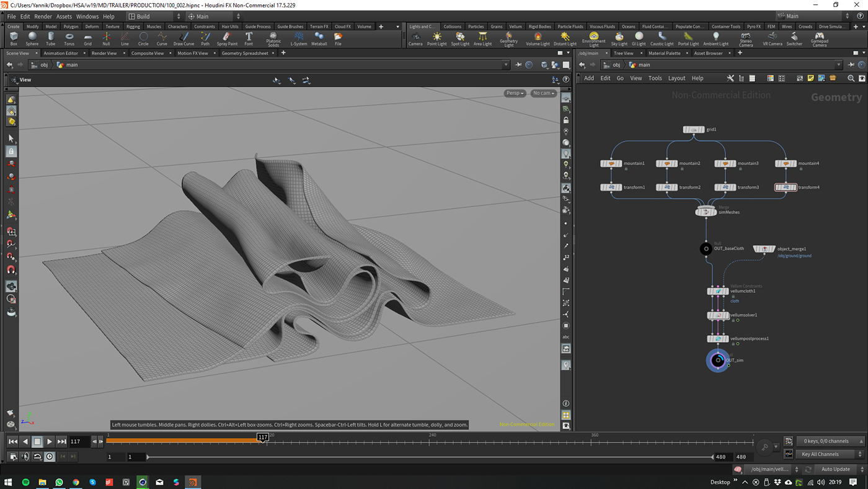Open the File menu
Viewport: 868px width, 489px height.
pos(11,16)
